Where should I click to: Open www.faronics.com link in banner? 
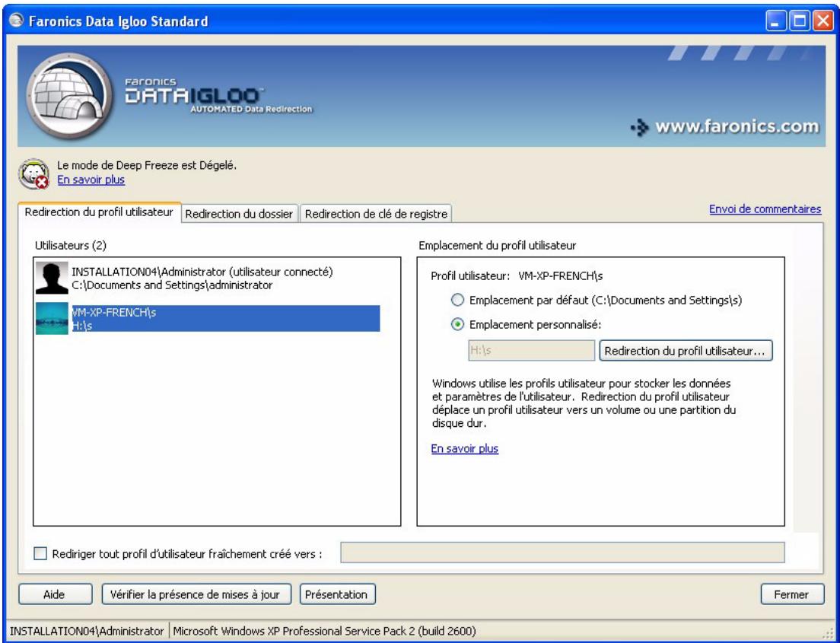point(725,127)
